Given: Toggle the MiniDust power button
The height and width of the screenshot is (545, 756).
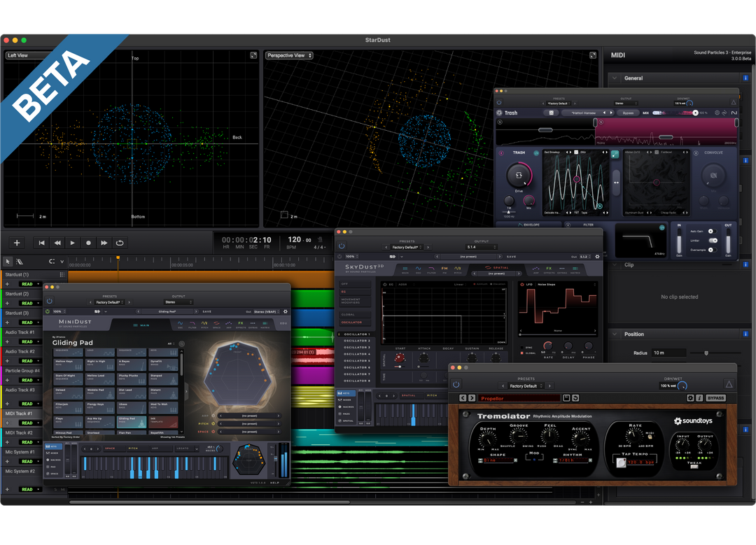Looking at the screenshot, I should pyautogui.click(x=49, y=301).
